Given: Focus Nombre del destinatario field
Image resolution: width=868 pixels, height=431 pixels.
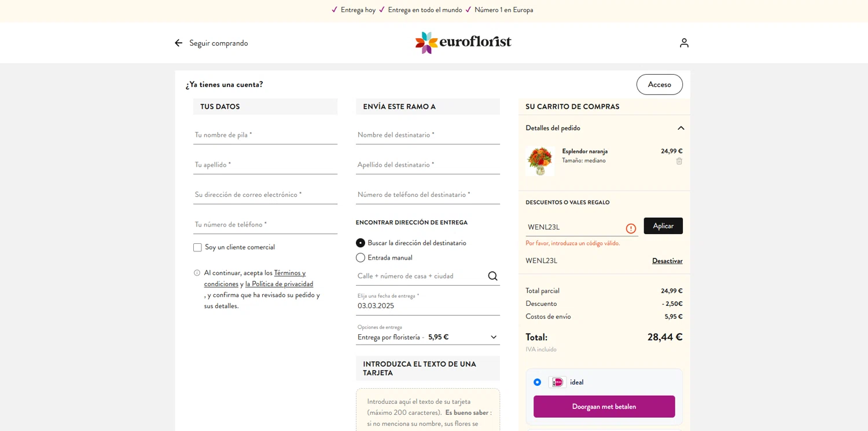Looking at the screenshot, I should point(428,135).
